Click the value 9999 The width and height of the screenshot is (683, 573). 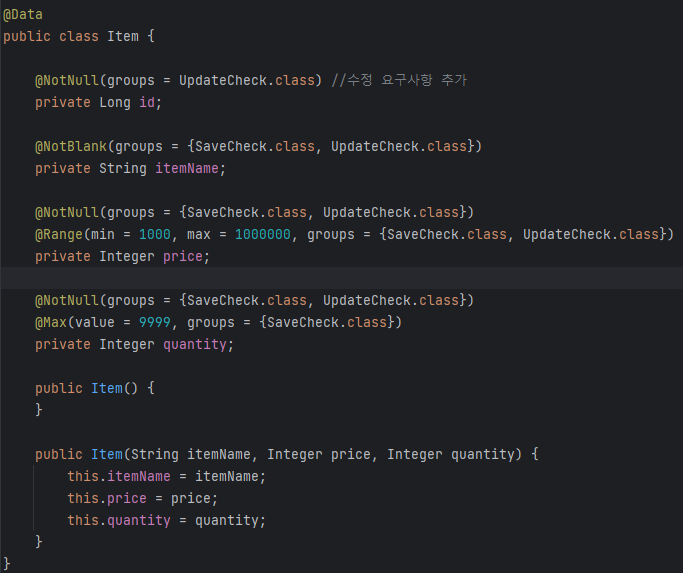coord(155,322)
